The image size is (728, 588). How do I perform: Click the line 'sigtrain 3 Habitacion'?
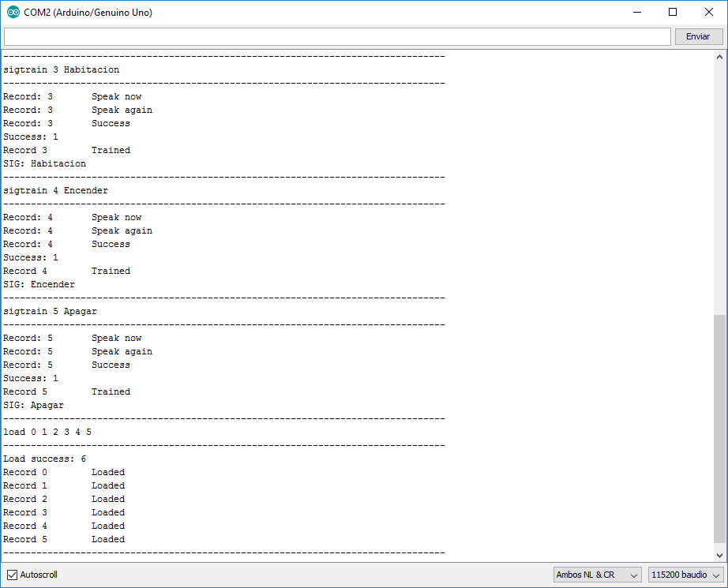62,69
